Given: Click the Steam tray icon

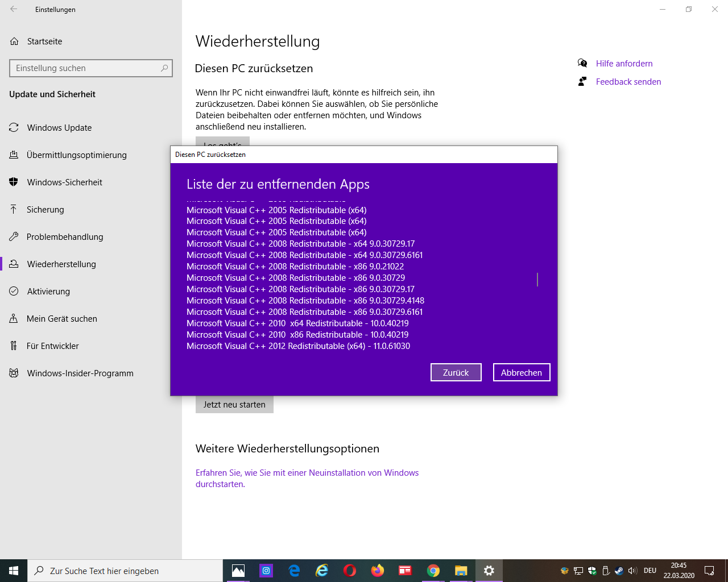Looking at the screenshot, I should coord(619,571).
